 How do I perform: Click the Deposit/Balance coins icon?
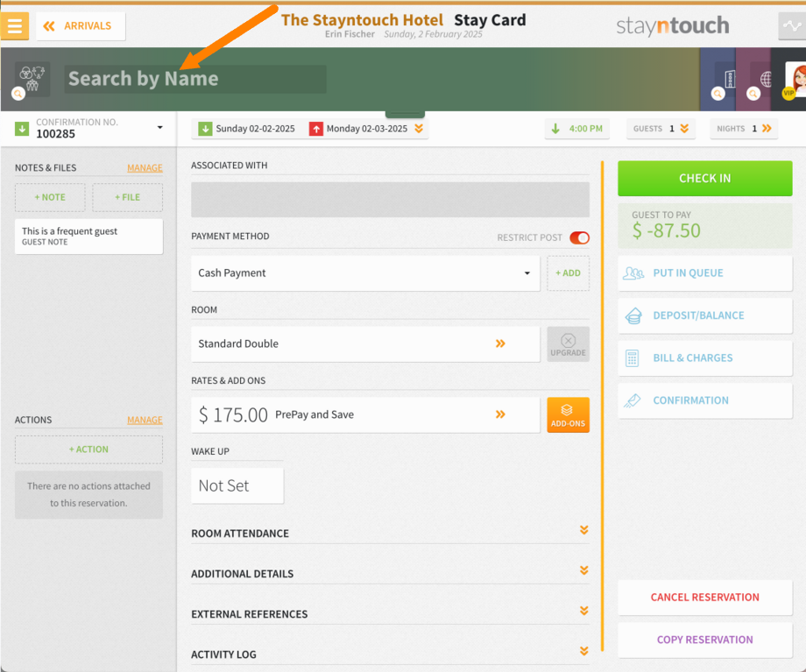[633, 315]
